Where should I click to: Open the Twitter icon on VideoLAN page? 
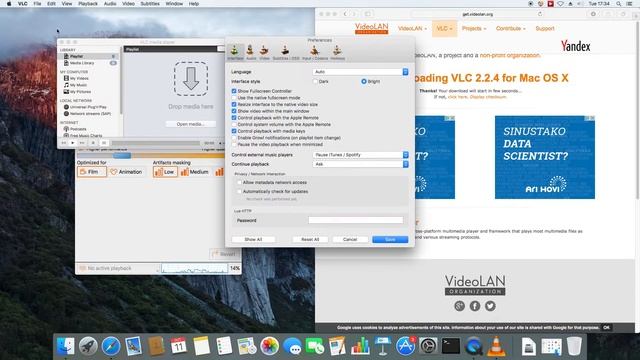[490, 306]
